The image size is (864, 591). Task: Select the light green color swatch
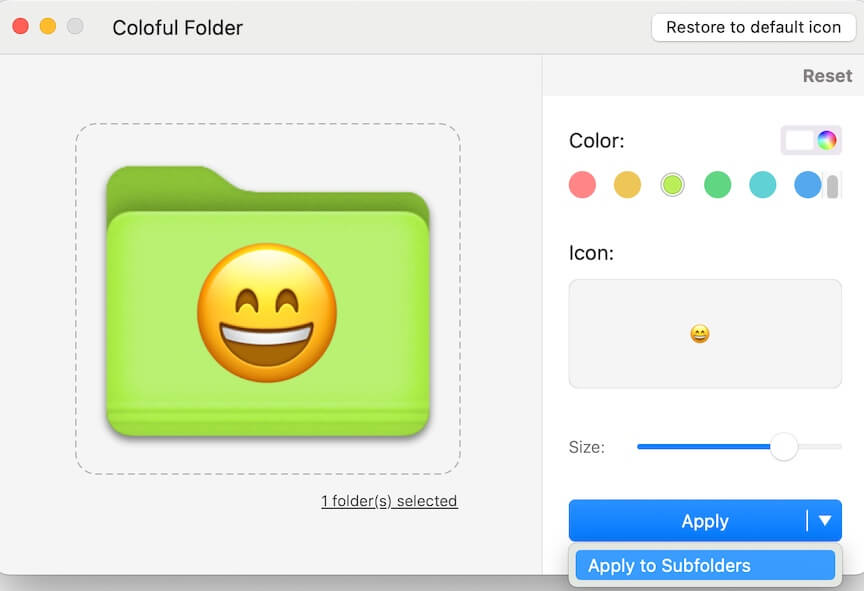(672, 185)
